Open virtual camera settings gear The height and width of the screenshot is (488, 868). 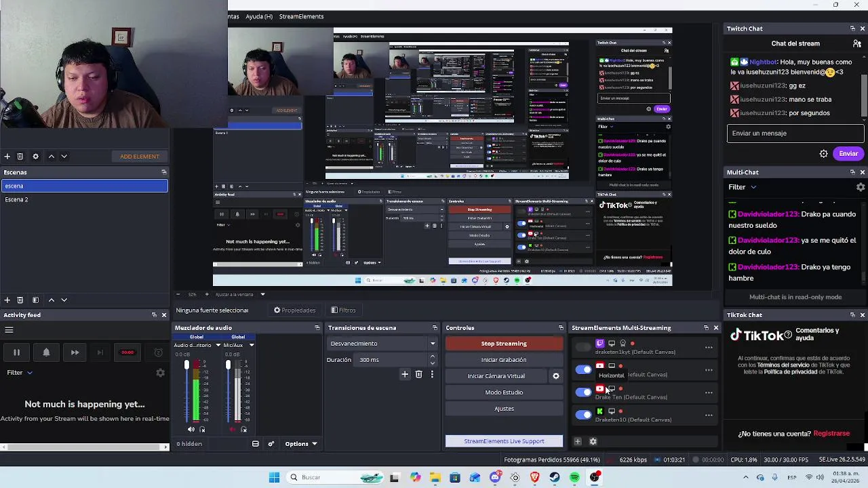tap(556, 376)
